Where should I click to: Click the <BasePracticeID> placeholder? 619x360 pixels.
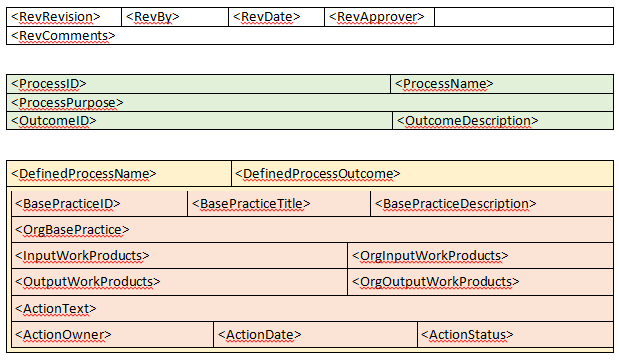point(99,204)
